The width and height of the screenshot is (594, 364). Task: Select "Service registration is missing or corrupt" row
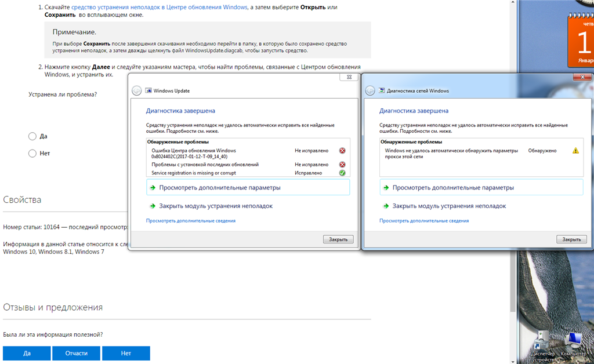tap(248, 173)
